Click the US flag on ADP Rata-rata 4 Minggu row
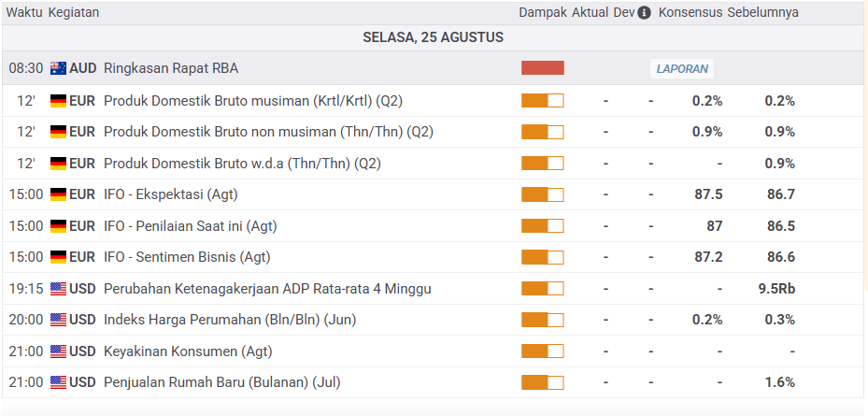 tap(58, 289)
